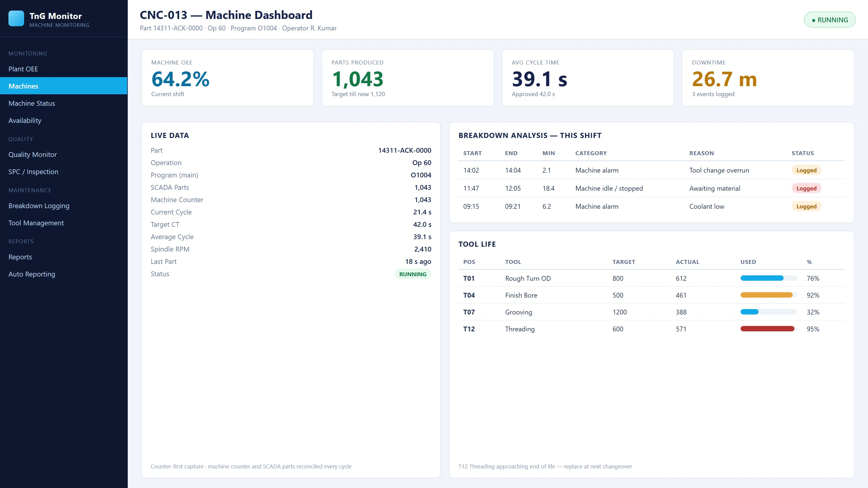Image resolution: width=868 pixels, height=488 pixels.
Task: Click the T01 Rough Turn OD usage bar
Action: click(x=769, y=278)
